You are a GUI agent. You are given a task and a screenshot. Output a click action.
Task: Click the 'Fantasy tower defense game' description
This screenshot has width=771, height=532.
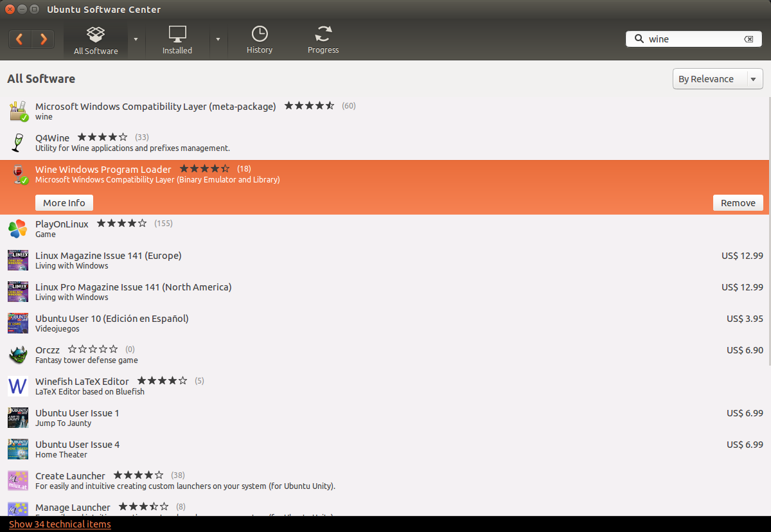87,360
